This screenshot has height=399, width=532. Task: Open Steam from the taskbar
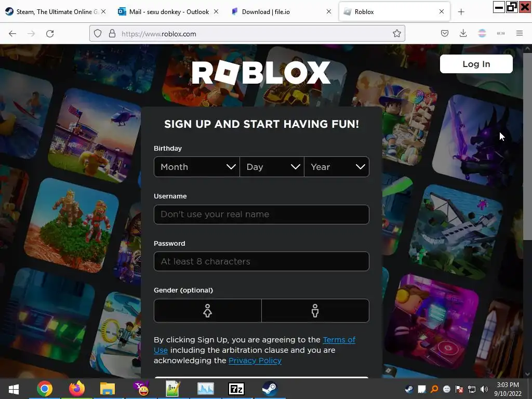270,389
